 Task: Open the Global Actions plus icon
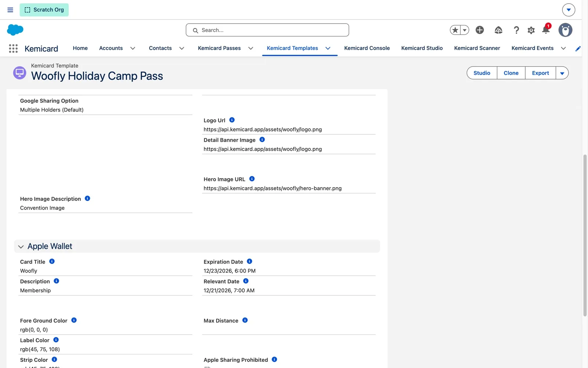(x=480, y=30)
